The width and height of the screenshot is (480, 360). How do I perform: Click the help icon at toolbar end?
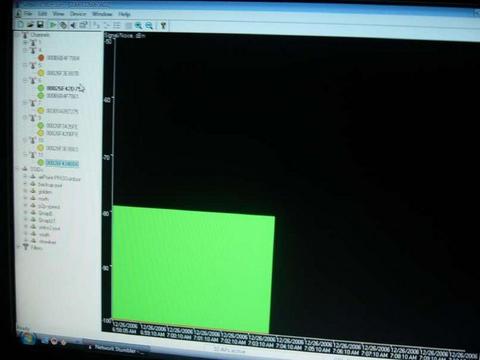163,26
